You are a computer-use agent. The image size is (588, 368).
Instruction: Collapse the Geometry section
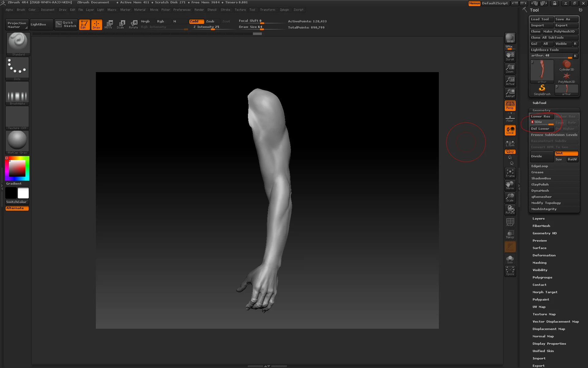[541, 110]
